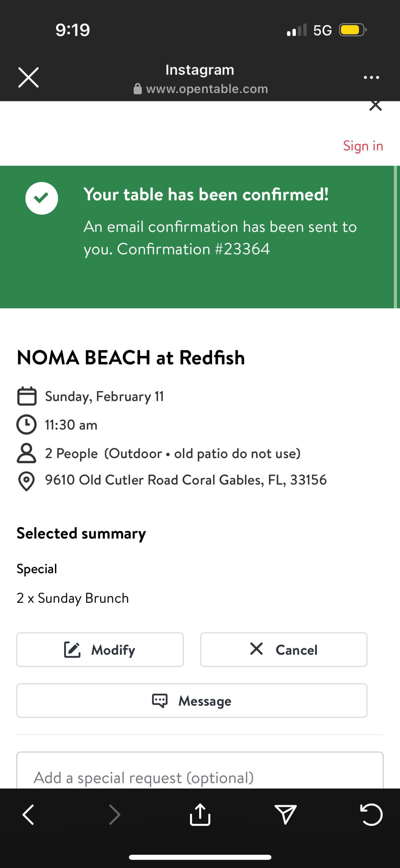Send page via Instagram direct message icon
This screenshot has width=400, height=868.
(x=285, y=815)
